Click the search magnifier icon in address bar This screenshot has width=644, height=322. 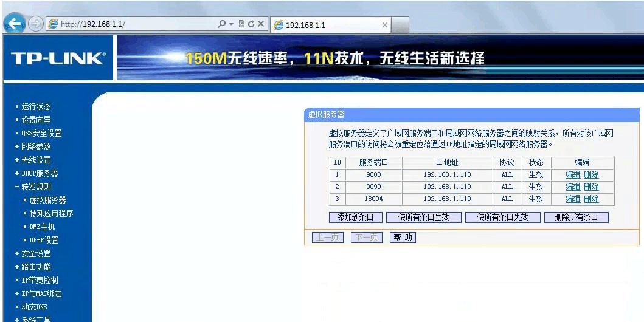(x=222, y=24)
